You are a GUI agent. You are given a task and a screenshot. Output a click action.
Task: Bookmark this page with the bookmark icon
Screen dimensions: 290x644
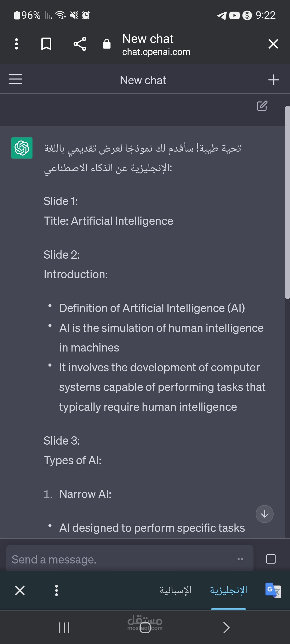(x=46, y=44)
